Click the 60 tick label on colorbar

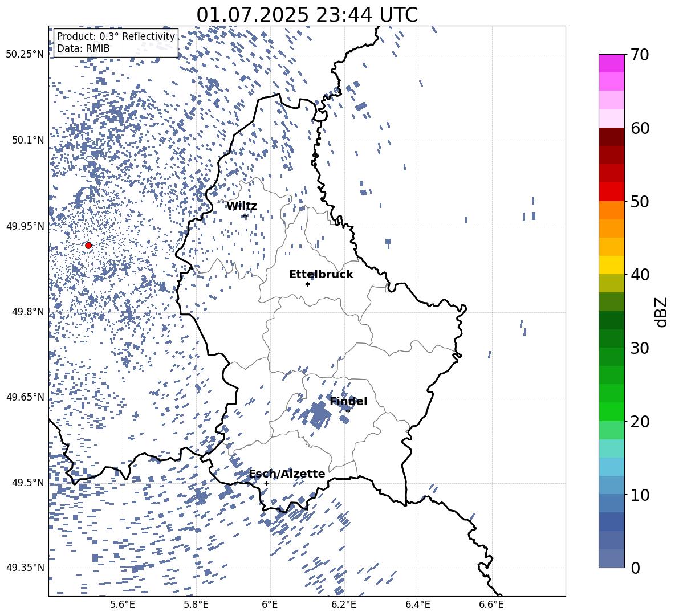click(640, 128)
